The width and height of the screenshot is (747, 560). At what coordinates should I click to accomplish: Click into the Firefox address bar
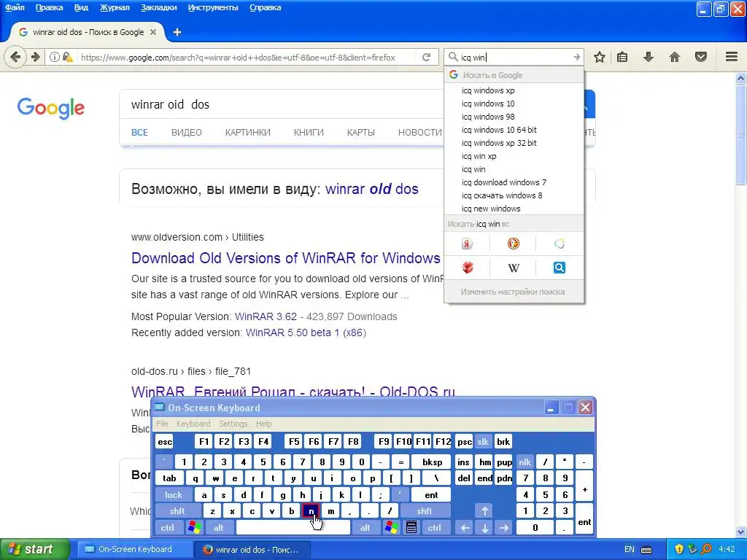pos(243,58)
